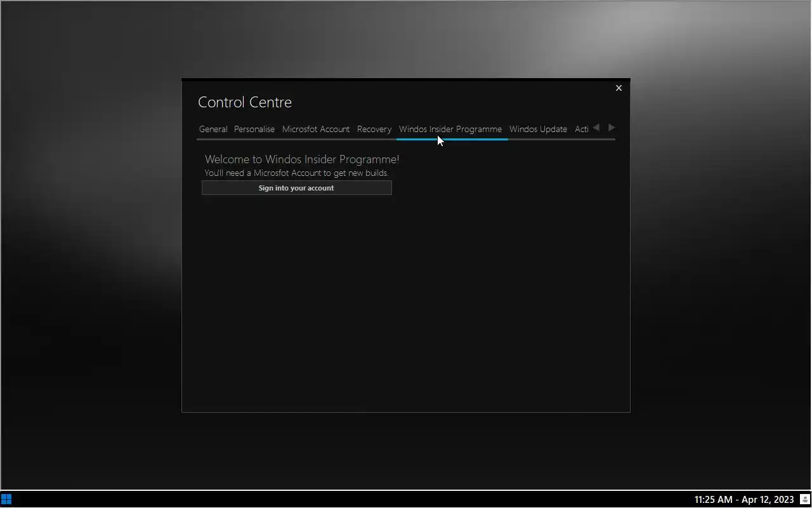This screenshot has height=508, width=812.
Task: Close the Control Centre window
Action: point(619,88)
